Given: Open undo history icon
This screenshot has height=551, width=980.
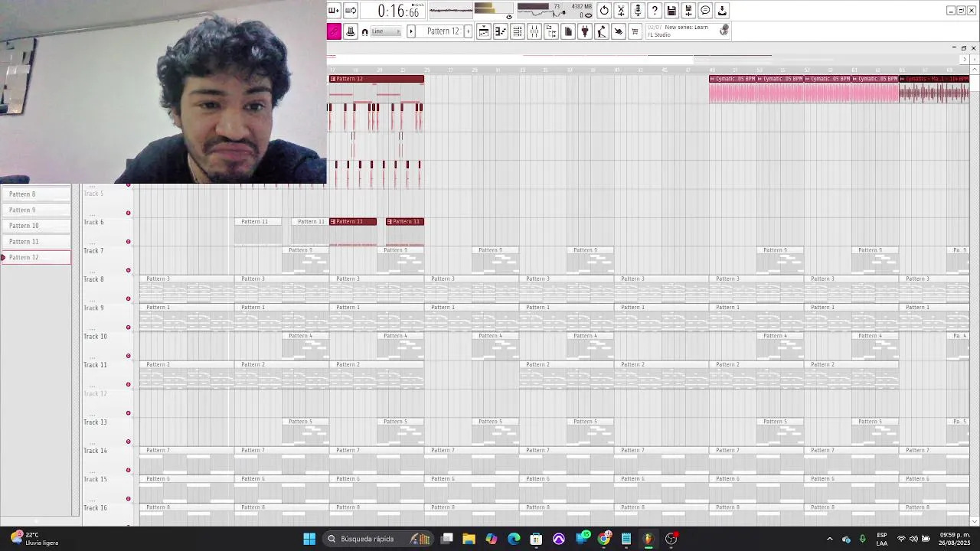Looking at the screenshot, I should pos(604,10).
